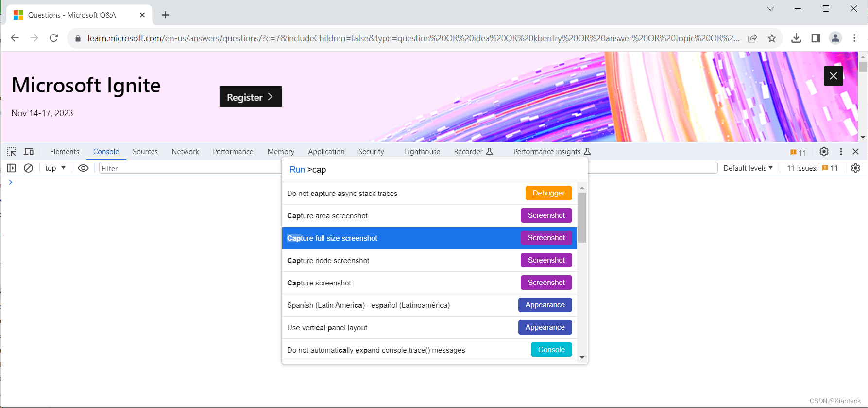Open the tab search chevron

click(x=770, y=9)
